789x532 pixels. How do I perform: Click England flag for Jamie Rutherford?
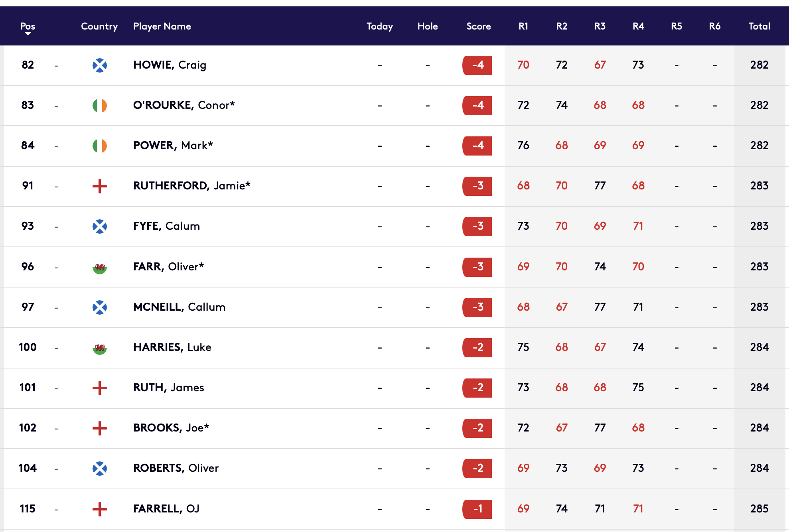tap(99, 186)
